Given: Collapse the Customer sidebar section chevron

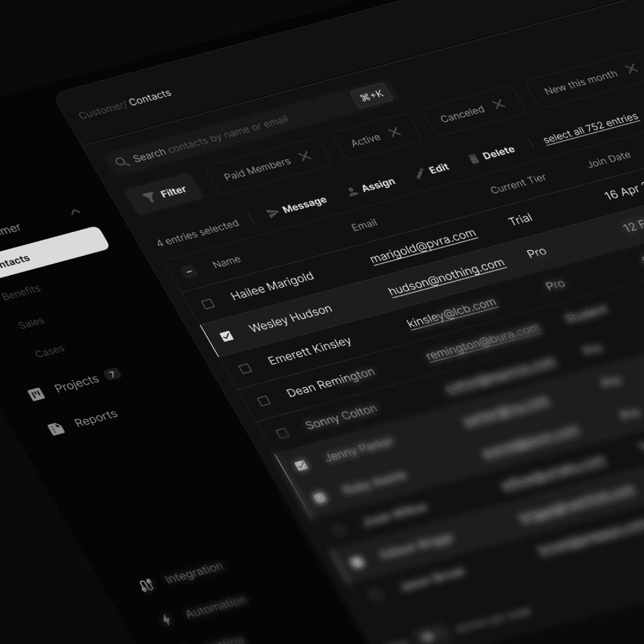Looking at the screenshot, I should 76,212.
